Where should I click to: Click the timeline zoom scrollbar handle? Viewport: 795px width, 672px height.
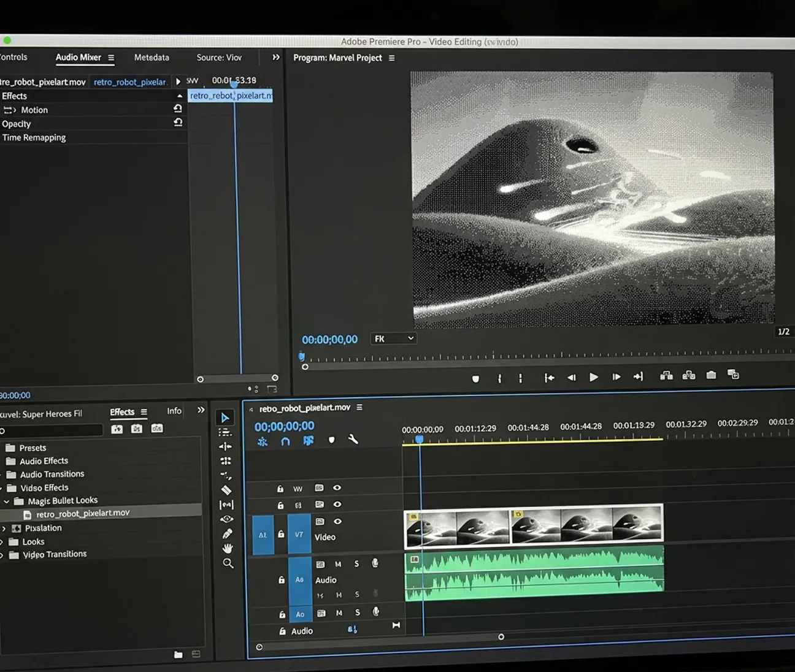501,637
